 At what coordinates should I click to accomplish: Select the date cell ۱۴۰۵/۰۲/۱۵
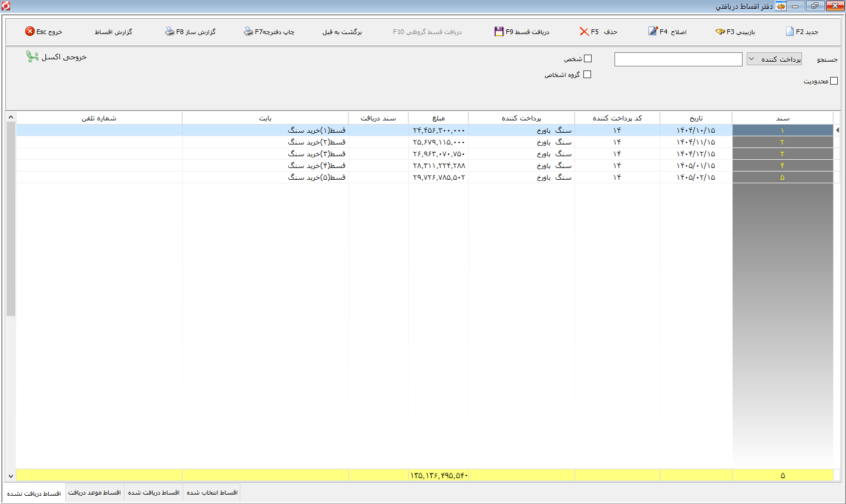tap(696, 177)
